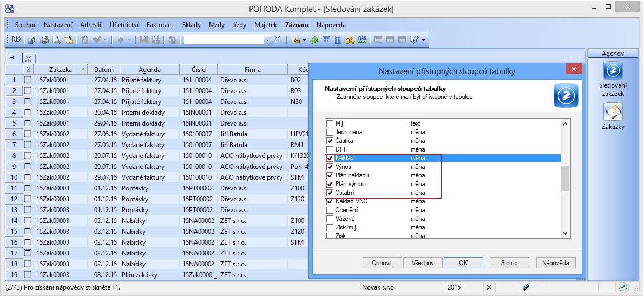The height and width of the screenshot is (296, 644).
Task: Expand dropdown arrow next to help pointer icon
Action: [x=423, y=40]
